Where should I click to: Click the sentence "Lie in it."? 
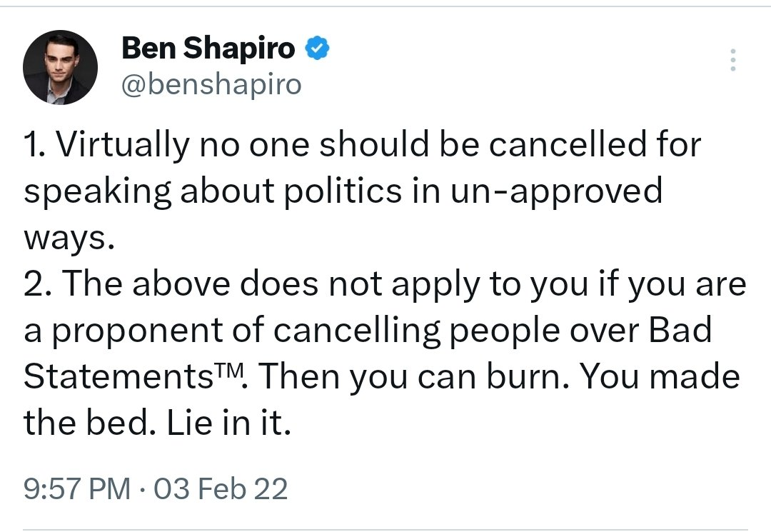point(228,423)
